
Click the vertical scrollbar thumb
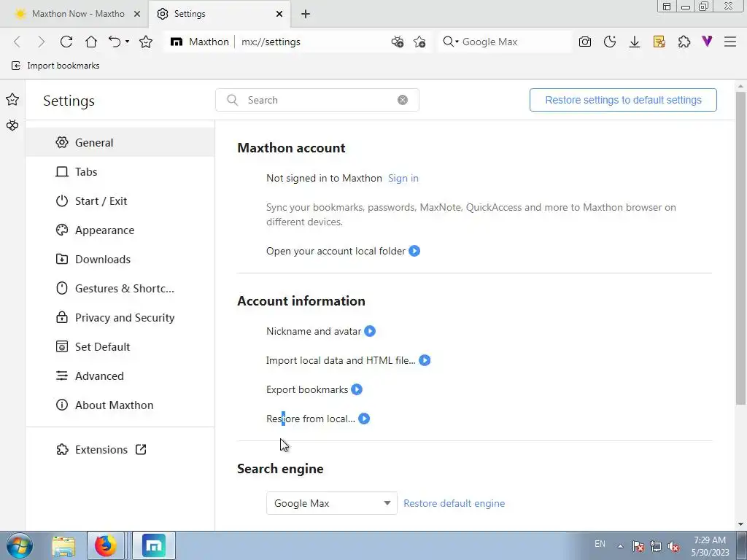coord(740,248)
